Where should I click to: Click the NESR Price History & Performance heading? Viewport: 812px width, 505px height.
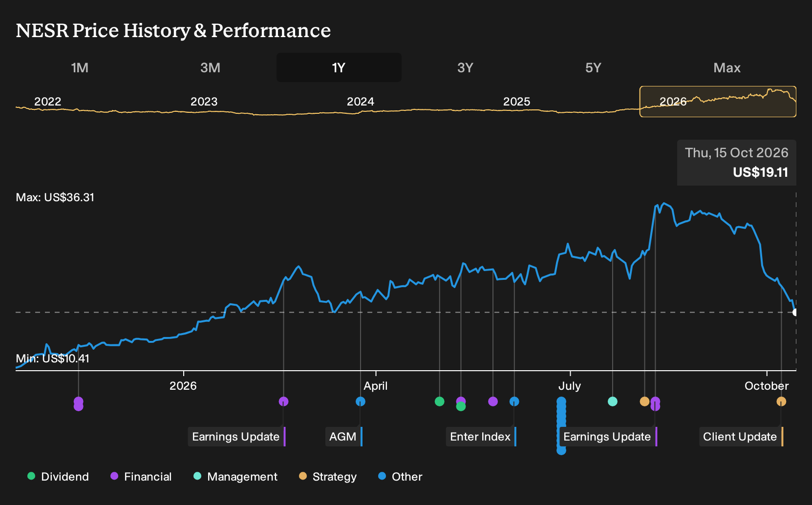pos(173,31)
